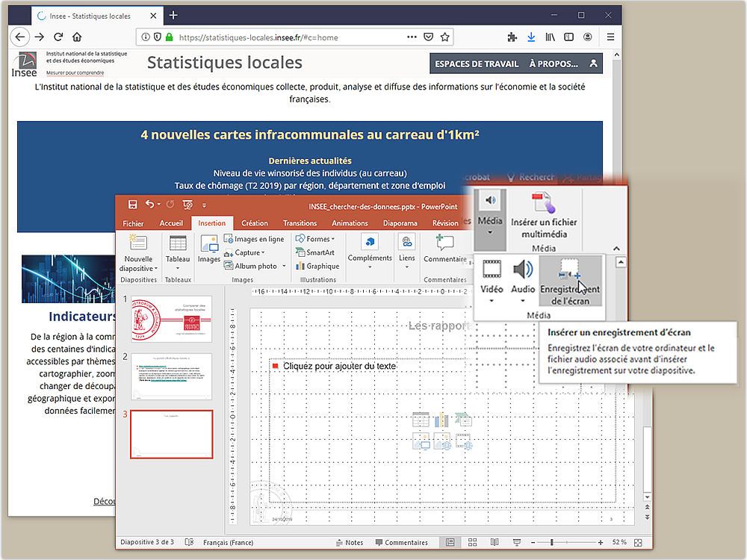Image resolution: width=747 pixels, height=560 pixels.
Task: Expand the Capture dropdown
Action: coord(263,253)
